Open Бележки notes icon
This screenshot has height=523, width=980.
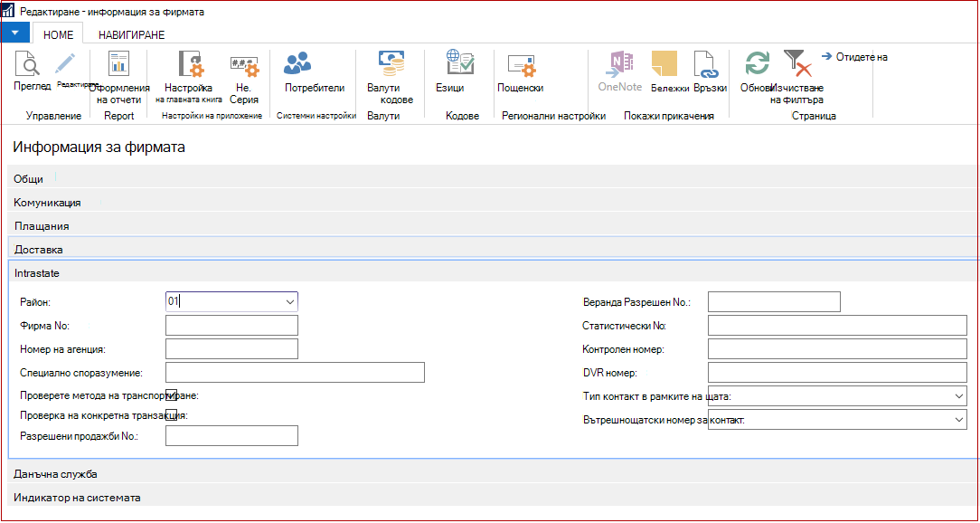click(x=664, y=64)
